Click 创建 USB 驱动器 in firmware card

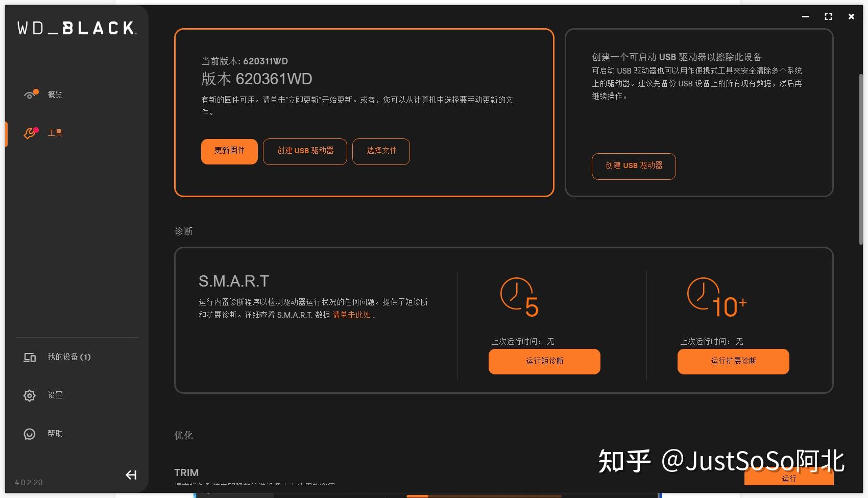pos(305,151)
